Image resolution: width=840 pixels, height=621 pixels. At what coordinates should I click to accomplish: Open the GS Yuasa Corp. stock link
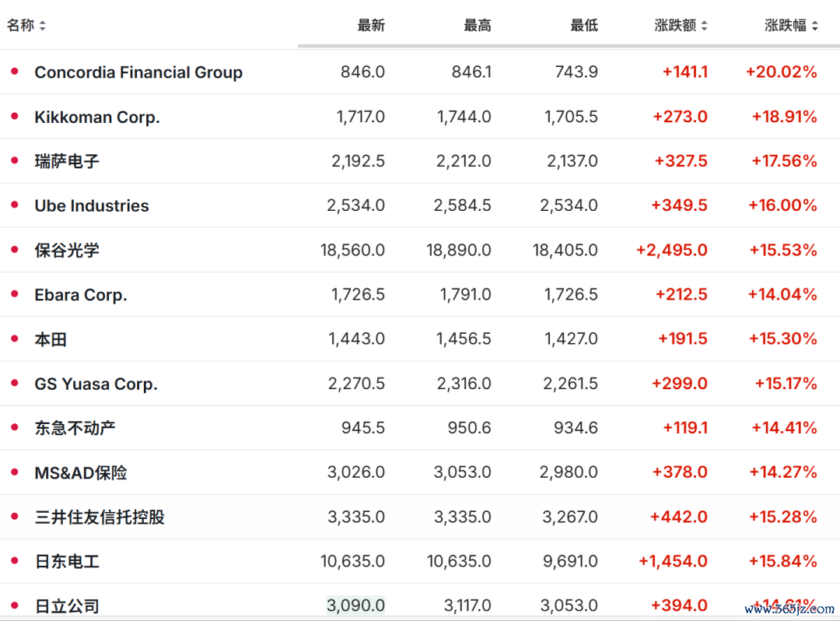click(x=96, y=384)
